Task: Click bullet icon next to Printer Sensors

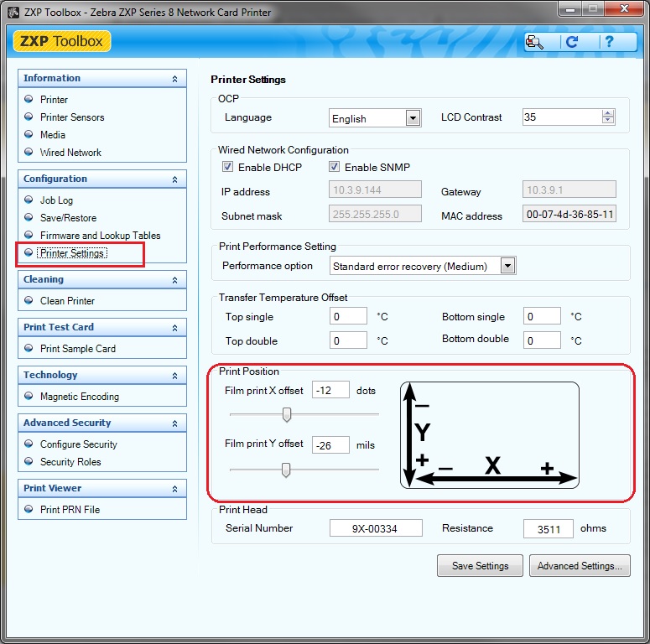Action: pos(29,117)
